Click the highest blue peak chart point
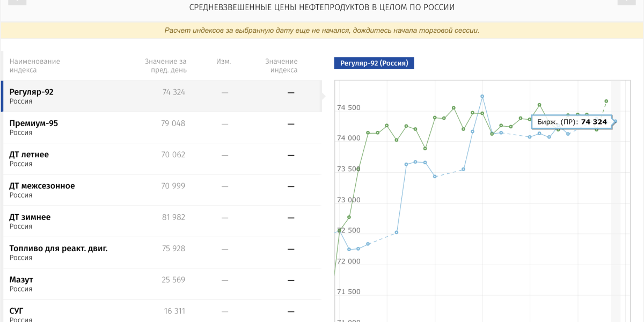 pos(482,97)
